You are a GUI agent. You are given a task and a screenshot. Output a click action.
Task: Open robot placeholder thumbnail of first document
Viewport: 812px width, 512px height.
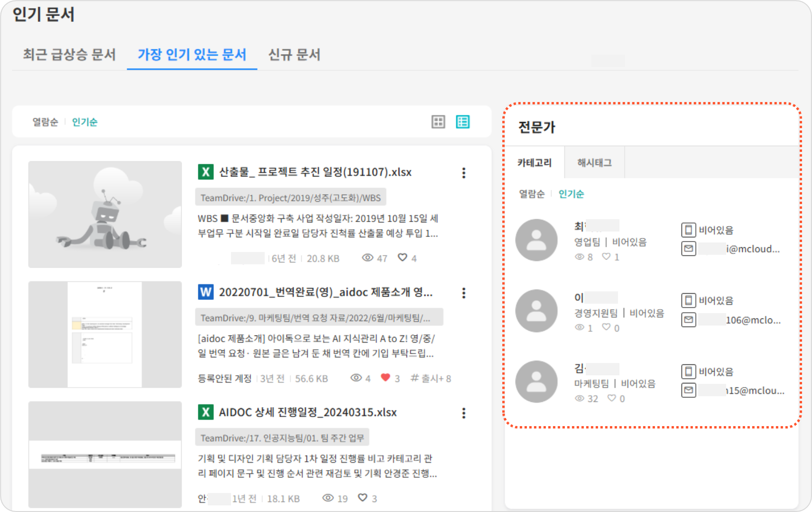point(105,214)
